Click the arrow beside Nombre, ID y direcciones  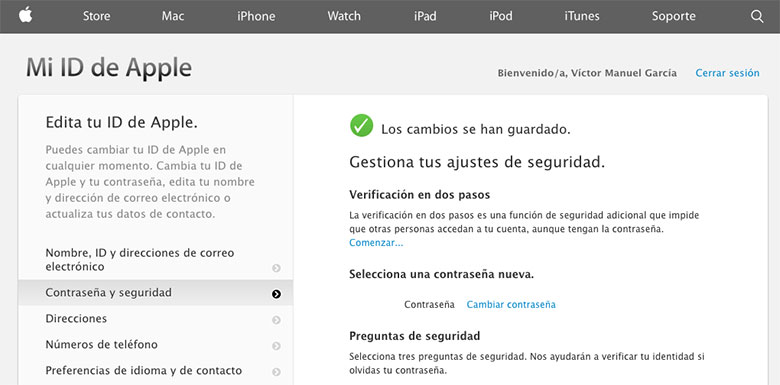[x=276, y=268]
